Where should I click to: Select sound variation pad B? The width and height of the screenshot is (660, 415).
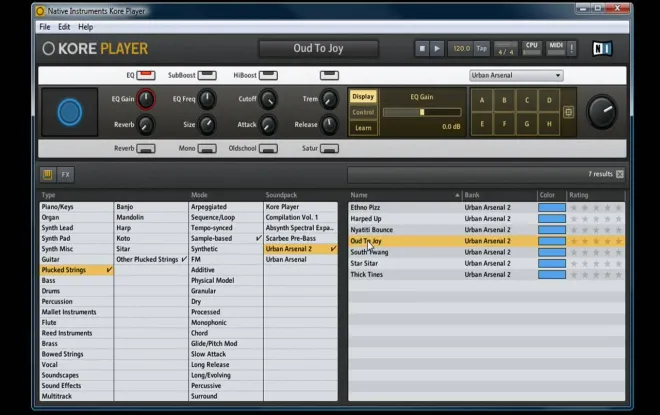coord(504,100)
